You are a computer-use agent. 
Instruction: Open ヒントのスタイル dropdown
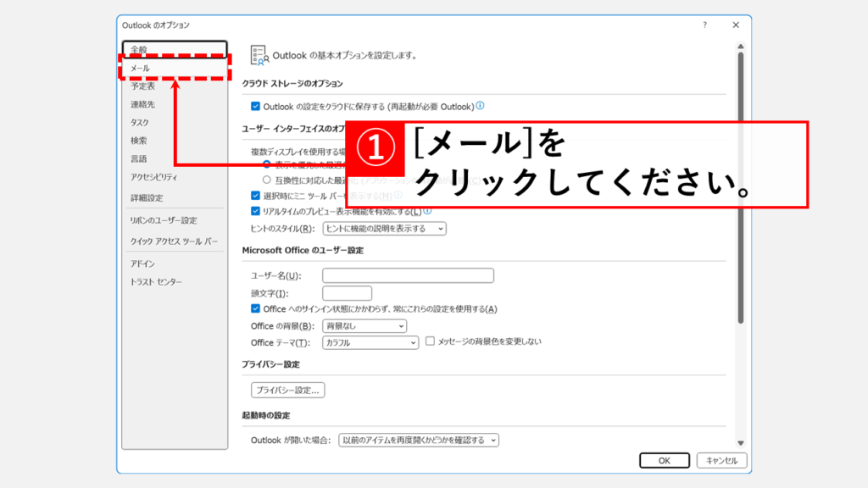point(385,229)
